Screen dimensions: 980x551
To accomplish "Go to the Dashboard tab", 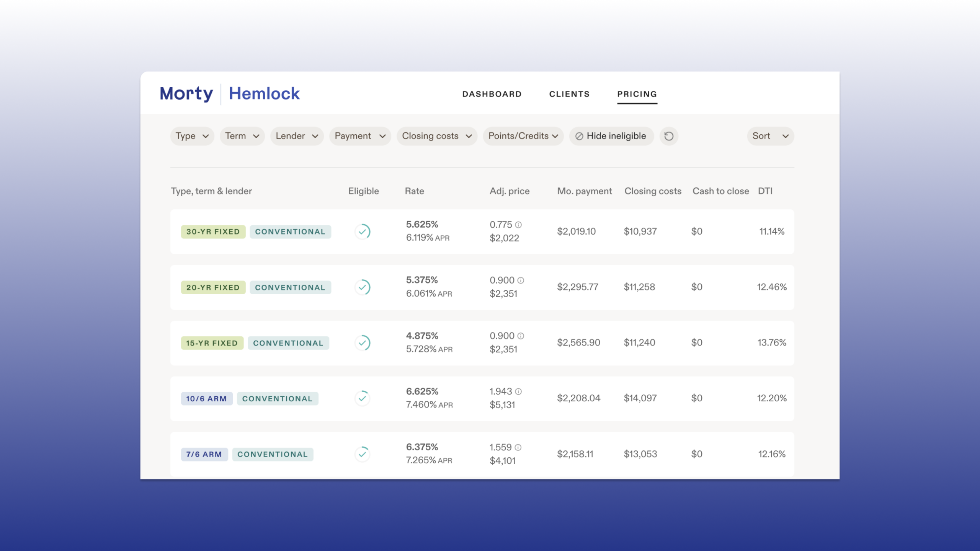I will pyautogui.click(x=492, y=94).
